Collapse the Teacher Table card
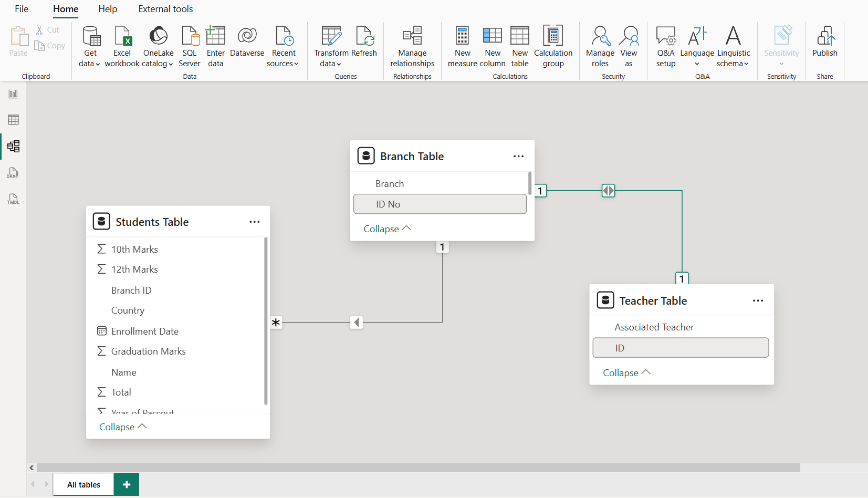This screenshot has height=498, width=868. point(626,372)
